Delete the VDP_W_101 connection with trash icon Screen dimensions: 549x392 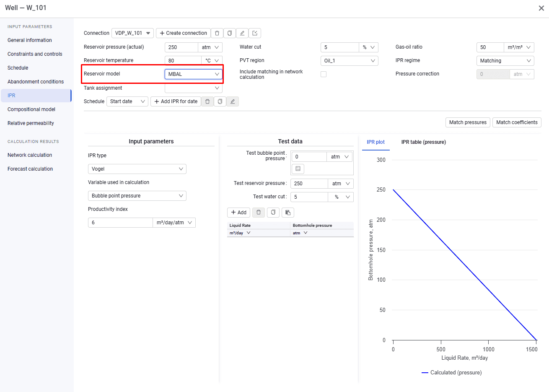click(x=217, y=33)
